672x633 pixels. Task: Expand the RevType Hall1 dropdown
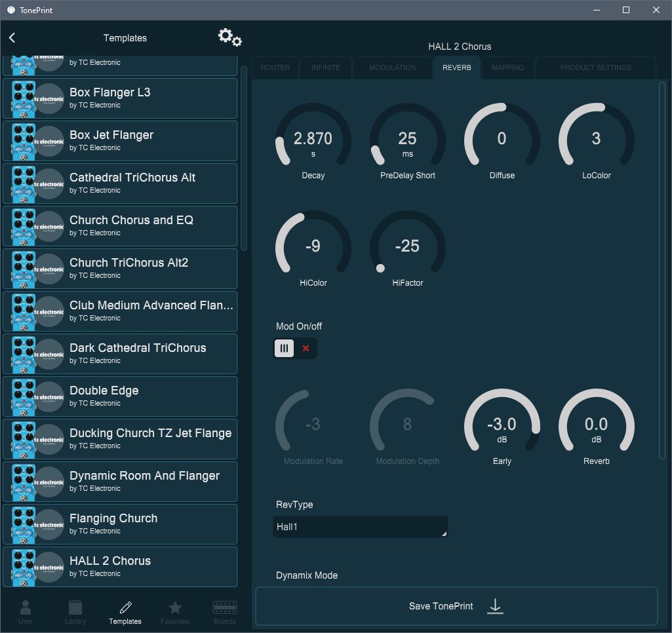tap(360, 527)
